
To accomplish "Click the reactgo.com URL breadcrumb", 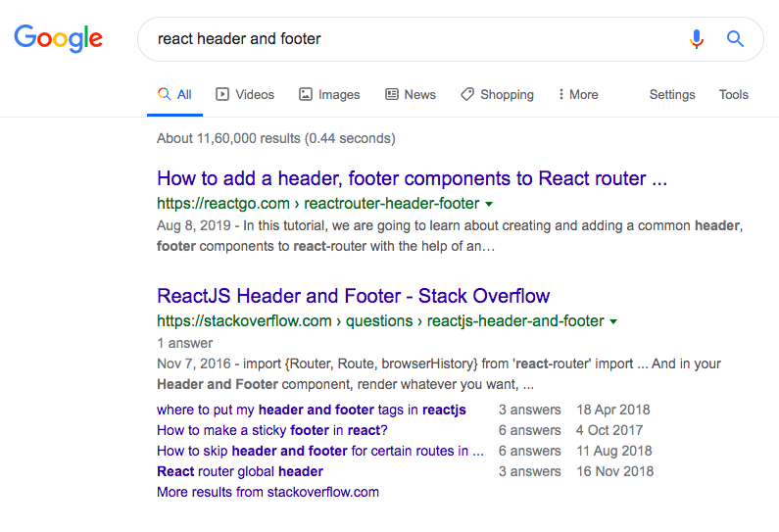I will click(317, 203).
